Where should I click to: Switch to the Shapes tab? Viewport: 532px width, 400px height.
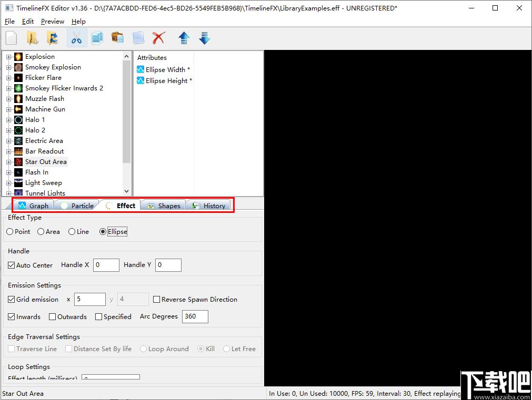click(164, 206)
